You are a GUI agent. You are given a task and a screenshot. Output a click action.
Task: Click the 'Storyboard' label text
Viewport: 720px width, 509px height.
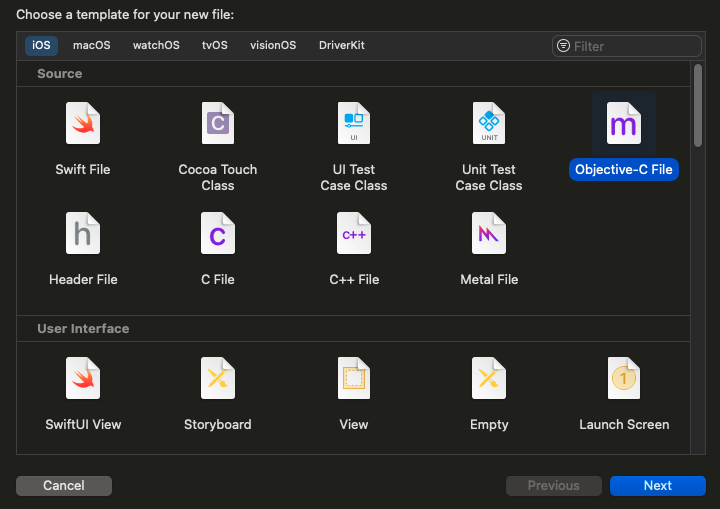[x=218, y=424]
